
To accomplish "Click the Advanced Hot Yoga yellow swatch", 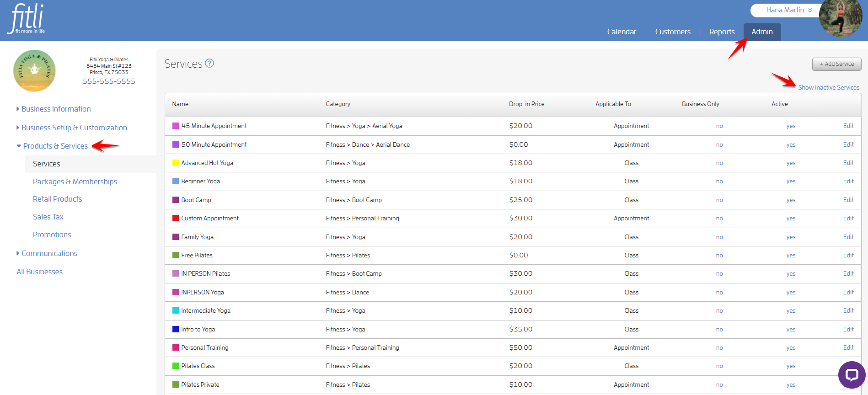I will coord(176,163).
